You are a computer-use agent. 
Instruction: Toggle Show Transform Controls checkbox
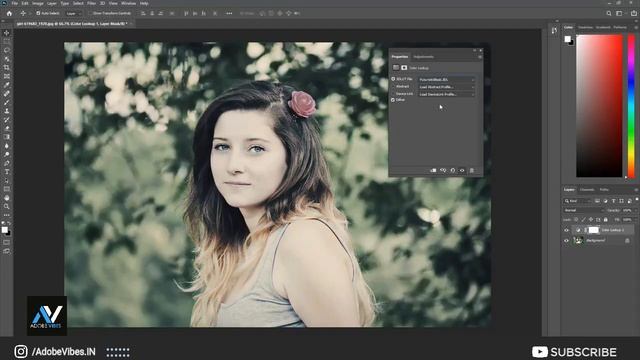[91, 13]
